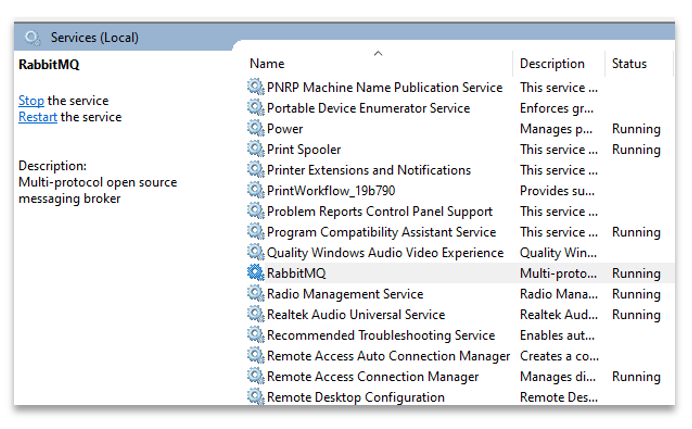Click Enforces gr... description cell

557,108
